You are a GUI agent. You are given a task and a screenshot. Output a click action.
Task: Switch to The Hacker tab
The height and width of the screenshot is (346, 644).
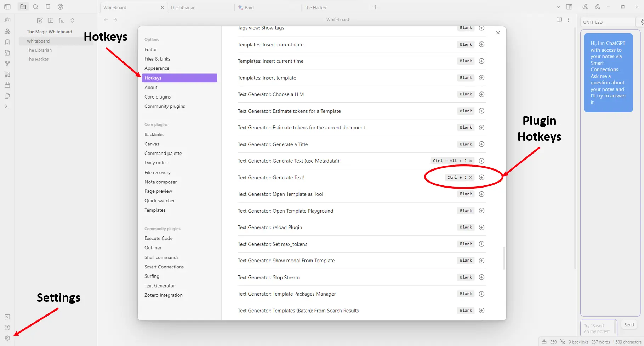point(335,7)
